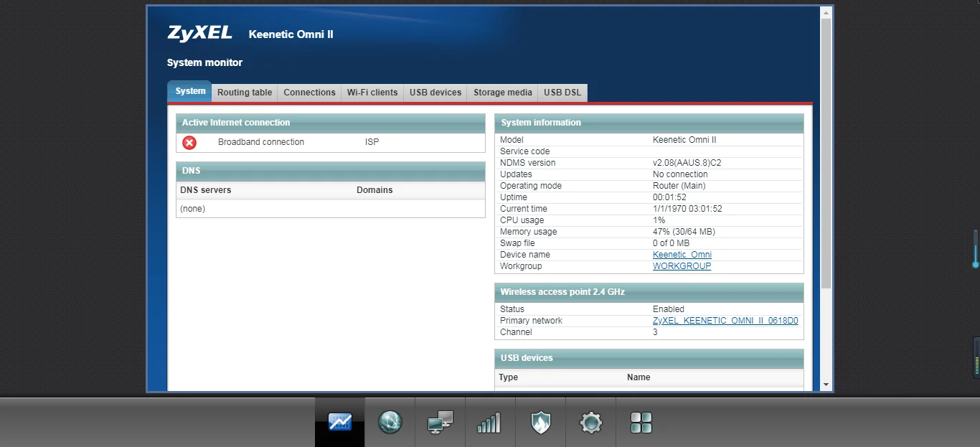Click the red error icon for Broadband connection
The height and width of the screenshot is (447, 980).
pyautogui.click(x=189, y=142)
